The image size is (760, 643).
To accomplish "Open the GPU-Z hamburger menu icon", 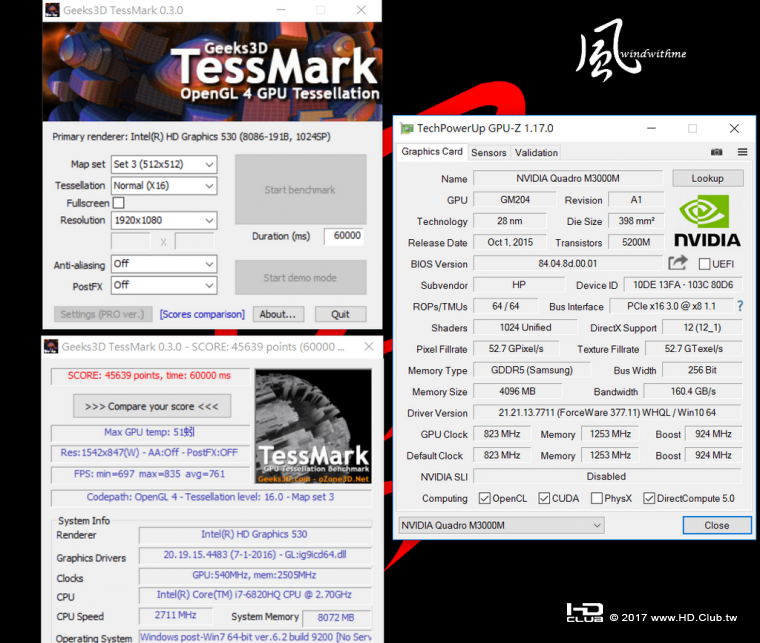I will (x=742, y=152).
